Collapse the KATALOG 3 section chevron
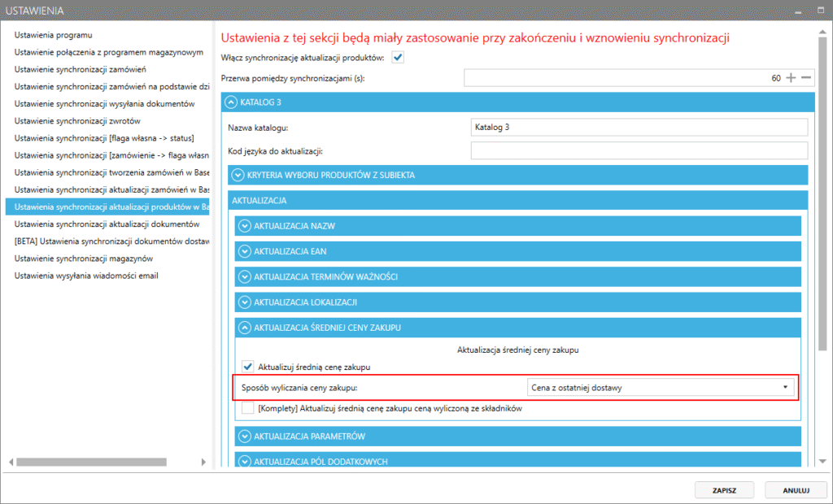The image size is (833, 504). point(230,102)
